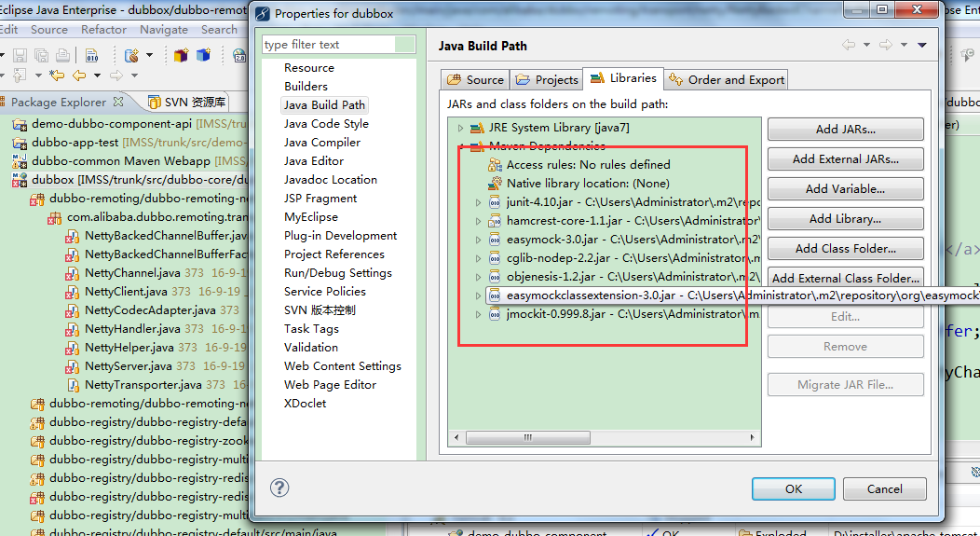Screen dimensions: 980x536
Task: Select SVN 版本控制 in properties list
Action: 320,310
